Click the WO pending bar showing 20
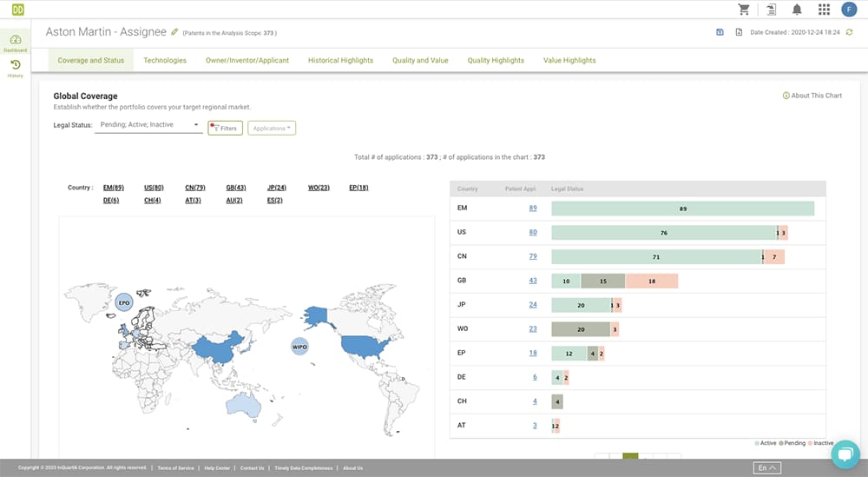The width and height of the screenshot is (868, 477). click(581, 329)
